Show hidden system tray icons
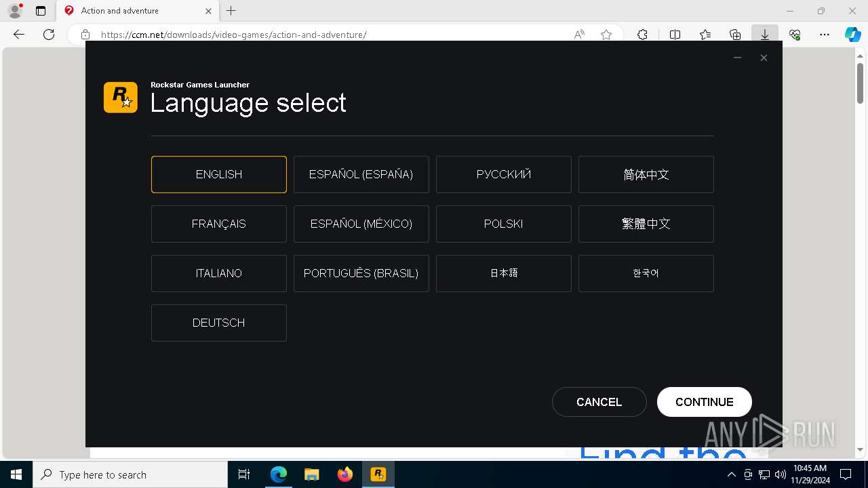Viewport: 868px width, 488px height. coord(731,474)
